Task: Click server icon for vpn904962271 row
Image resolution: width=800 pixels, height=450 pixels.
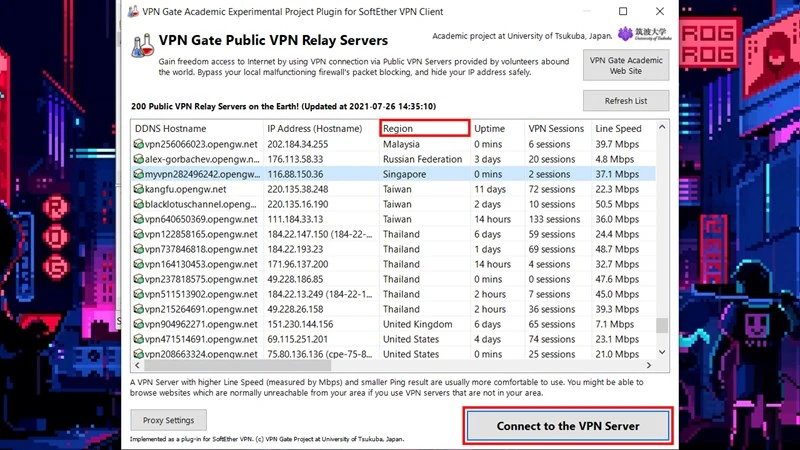Action: (138, 324)
